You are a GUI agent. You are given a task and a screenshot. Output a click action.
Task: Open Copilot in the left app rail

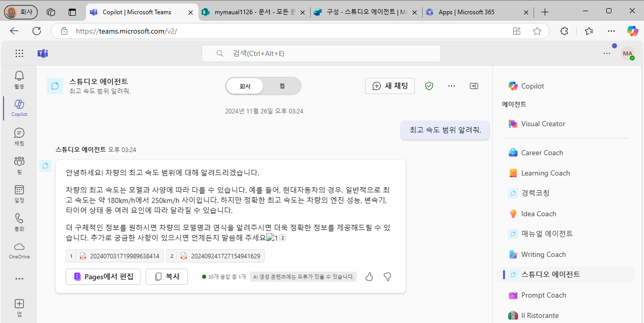point(19,107)
